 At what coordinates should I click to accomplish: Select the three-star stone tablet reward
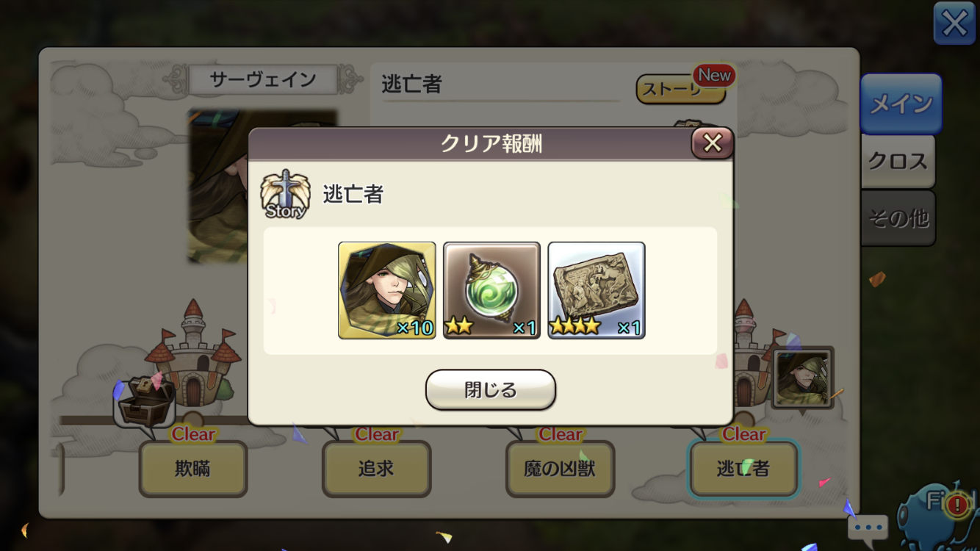click(597, 290)
